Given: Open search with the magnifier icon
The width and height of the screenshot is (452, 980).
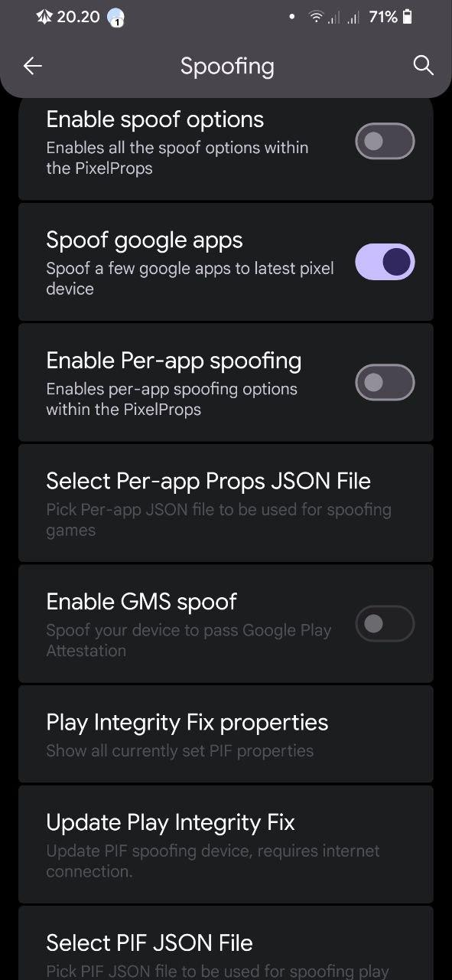Looking at the screenshot, I should pyautogui.click(x=423, y=65).
